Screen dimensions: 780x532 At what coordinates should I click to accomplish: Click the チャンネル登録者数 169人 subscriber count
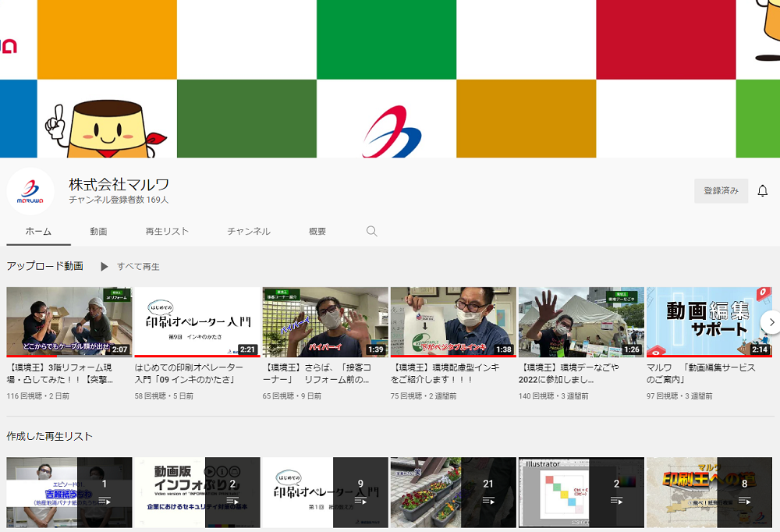pyautogui.click(x=119, y=200)
